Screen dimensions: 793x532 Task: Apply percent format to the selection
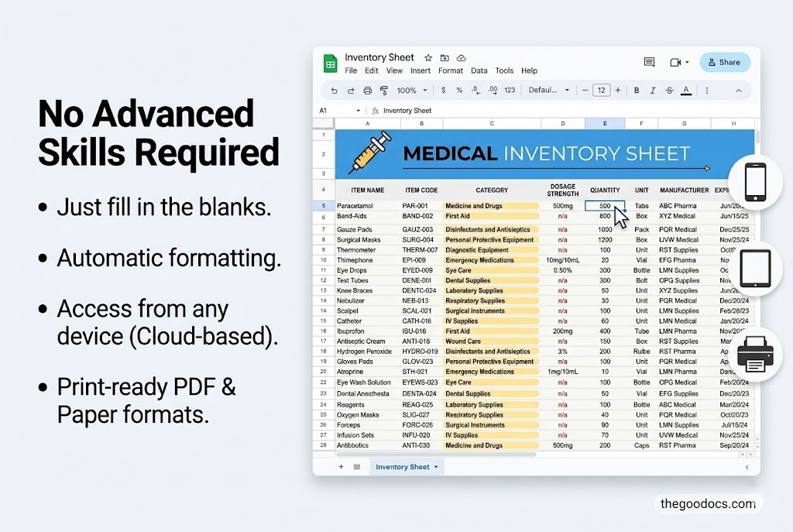click(458, 91)
